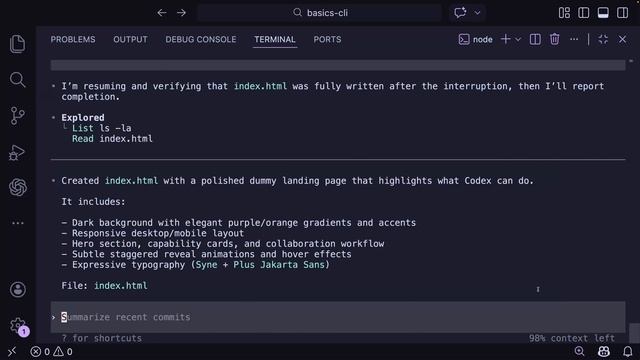Switch to the PORTS tab

327,40
